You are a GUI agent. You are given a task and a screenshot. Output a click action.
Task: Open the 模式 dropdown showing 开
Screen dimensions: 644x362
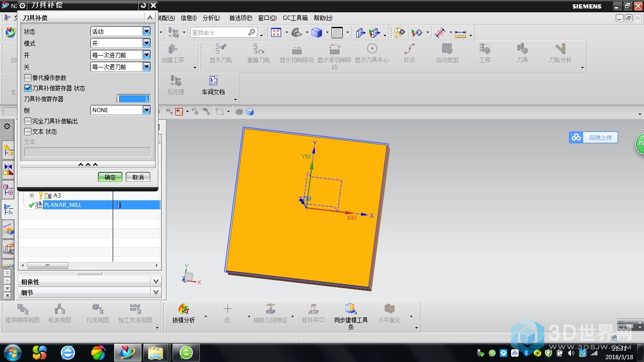pyautogui.click(x=121, y=43)
